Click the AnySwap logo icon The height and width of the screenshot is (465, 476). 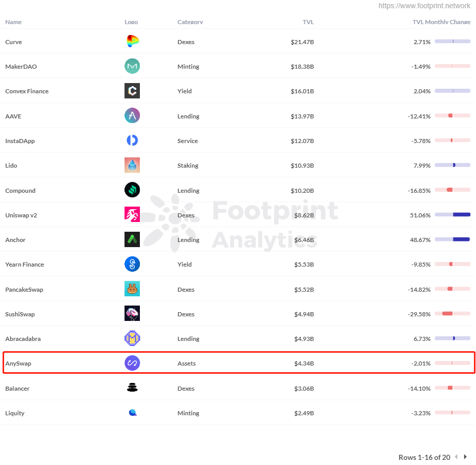point(132,363)
